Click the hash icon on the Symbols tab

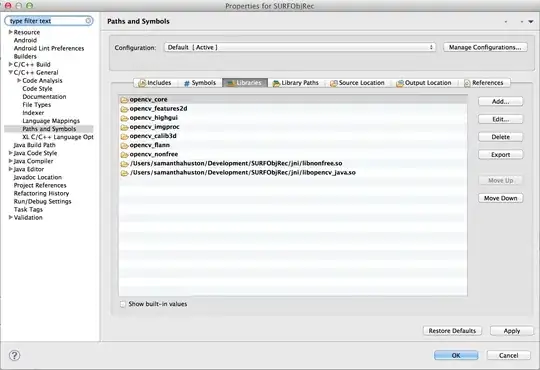point(187,83)
